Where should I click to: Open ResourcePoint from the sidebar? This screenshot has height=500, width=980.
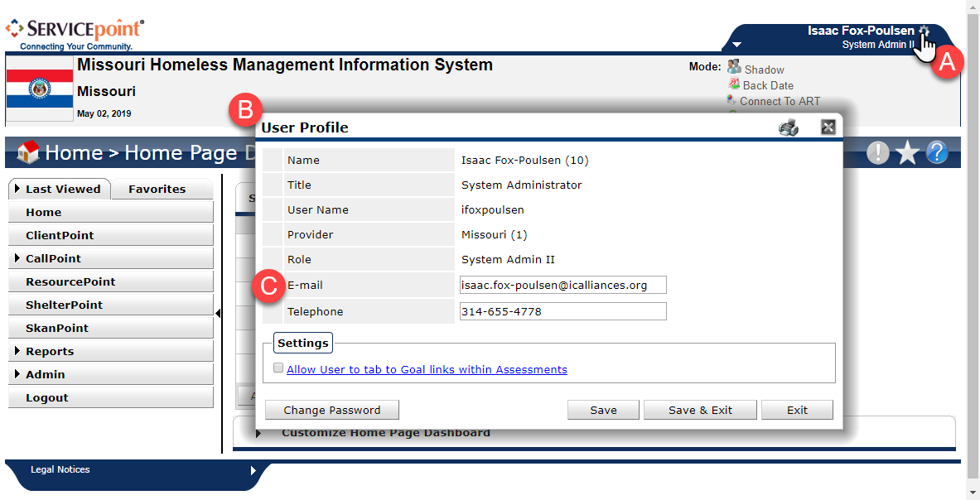pos(111,281)
